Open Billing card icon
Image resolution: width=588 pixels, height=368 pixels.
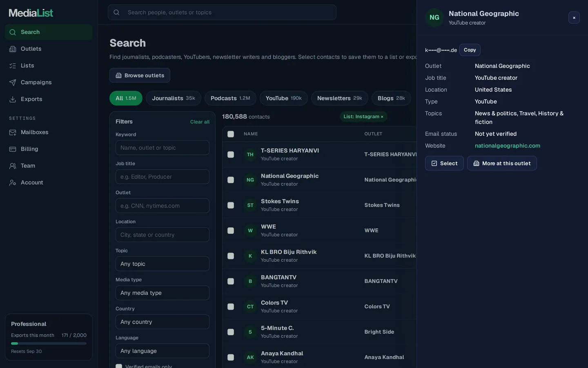pyautogui.click(x=13, y=149)
